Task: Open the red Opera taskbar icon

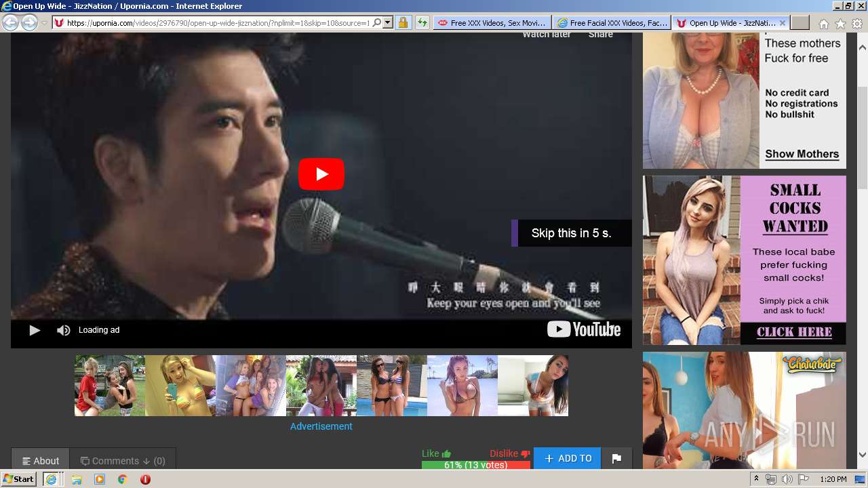Action: [145, 479]
